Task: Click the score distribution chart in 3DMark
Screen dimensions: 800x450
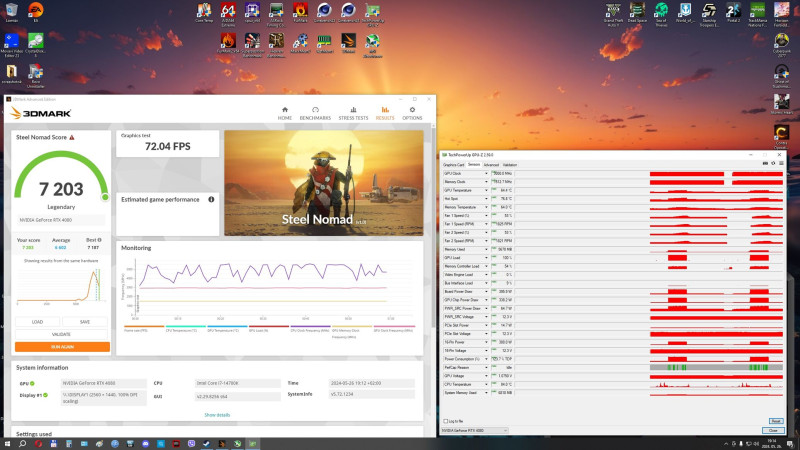Action: (61, 287)
